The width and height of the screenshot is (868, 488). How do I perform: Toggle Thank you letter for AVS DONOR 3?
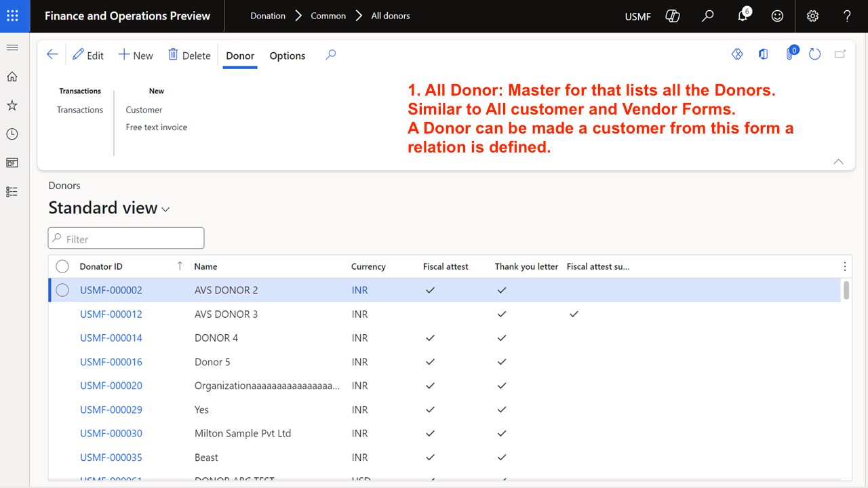point(502,314)
